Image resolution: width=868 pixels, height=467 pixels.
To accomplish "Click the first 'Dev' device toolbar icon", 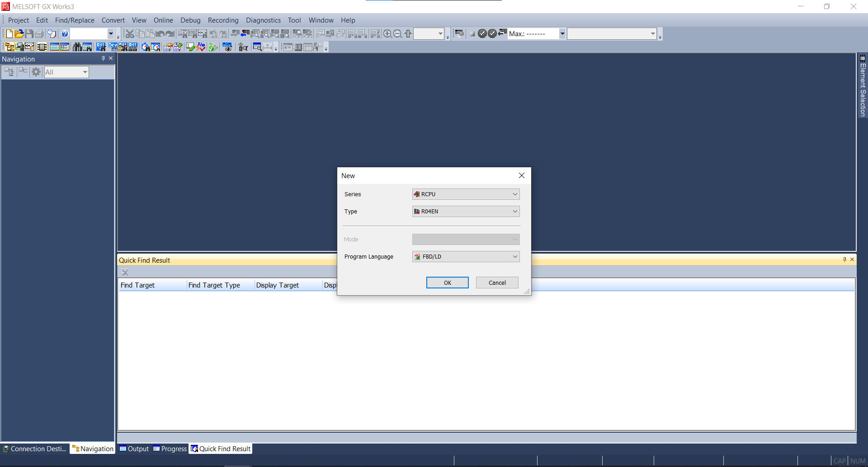I will (x=101, y=47).
